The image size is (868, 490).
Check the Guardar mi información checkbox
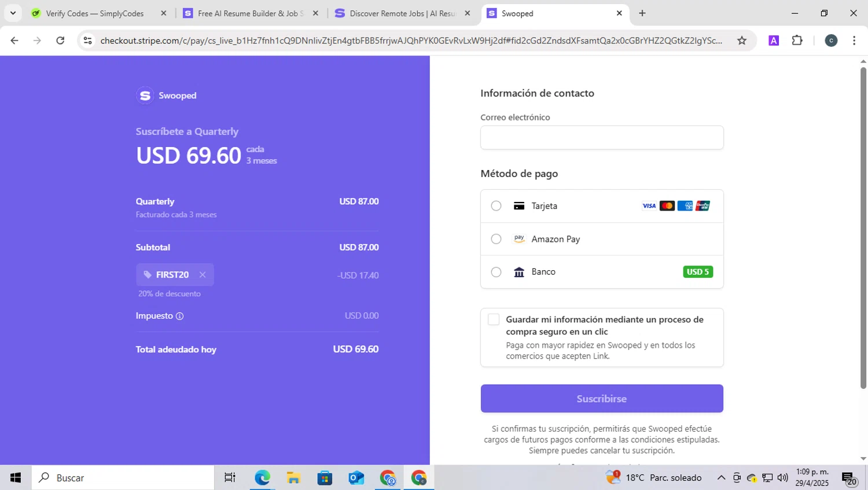pyautogui.click(x=494, y=319)
